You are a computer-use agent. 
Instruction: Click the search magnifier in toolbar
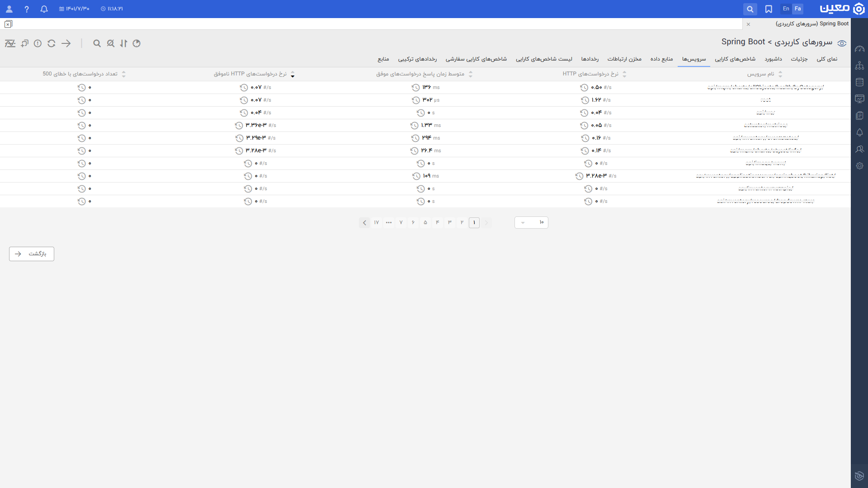click(97, 43)
